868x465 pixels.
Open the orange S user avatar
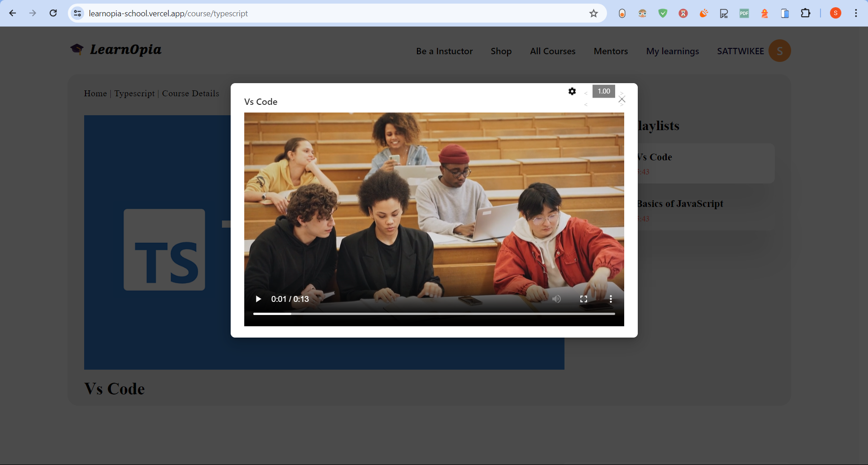[780, 51]
